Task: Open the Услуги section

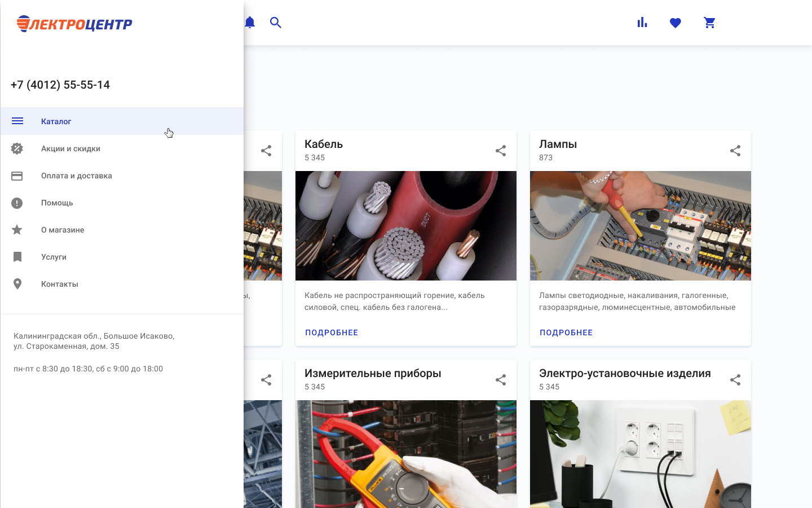Action: tap(54, 257)
